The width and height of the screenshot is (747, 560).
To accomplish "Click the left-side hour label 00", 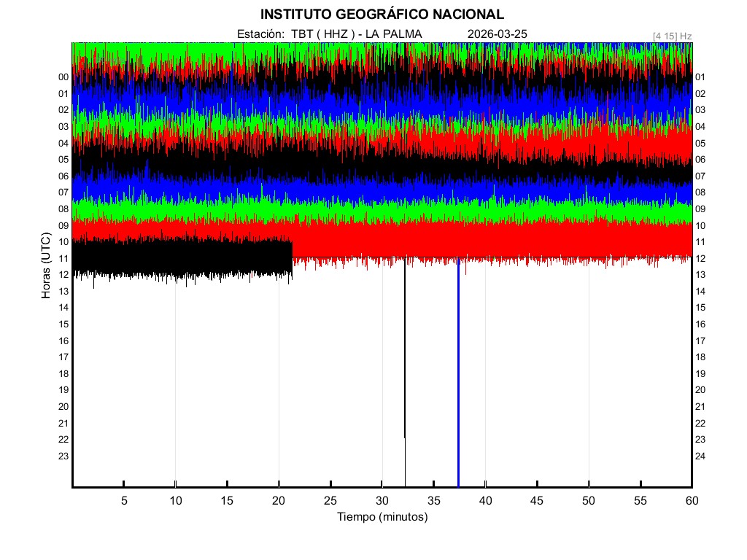I will pyautogui.click(x=63, y=77).
